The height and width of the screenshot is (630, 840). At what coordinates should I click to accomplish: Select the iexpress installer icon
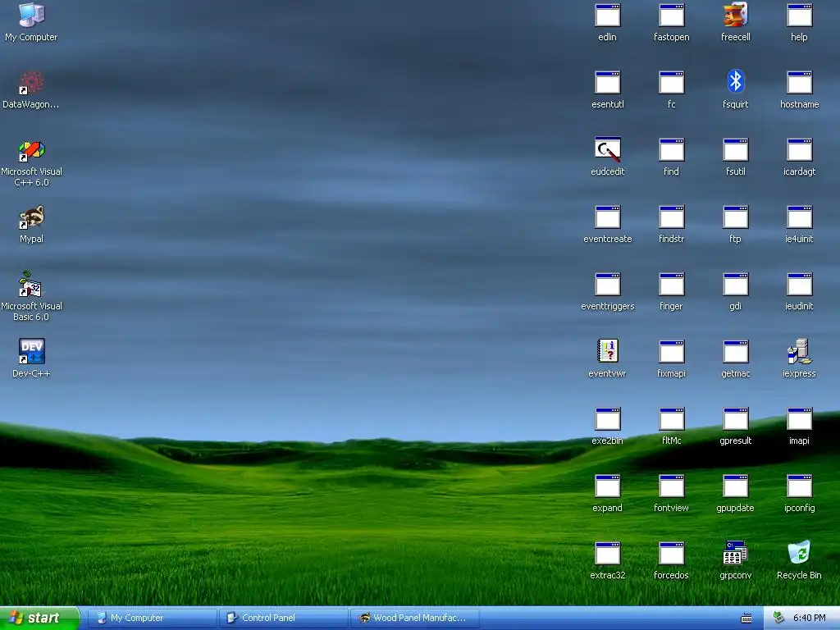point(799,351)
